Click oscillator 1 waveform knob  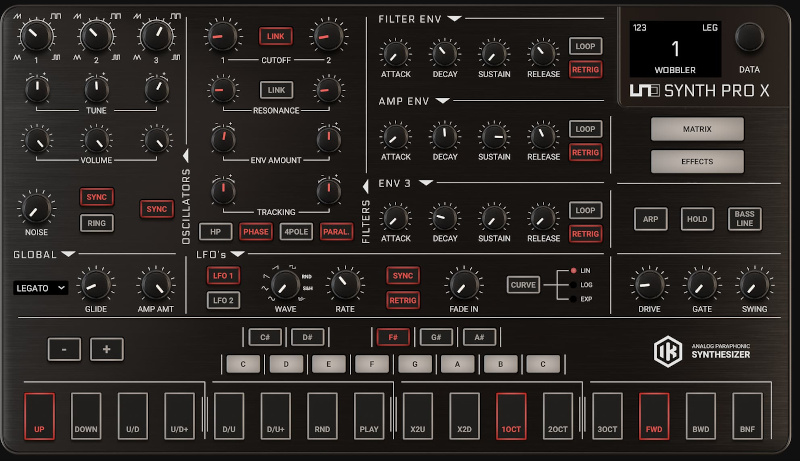pyautogui.click(x=36, y=36)
